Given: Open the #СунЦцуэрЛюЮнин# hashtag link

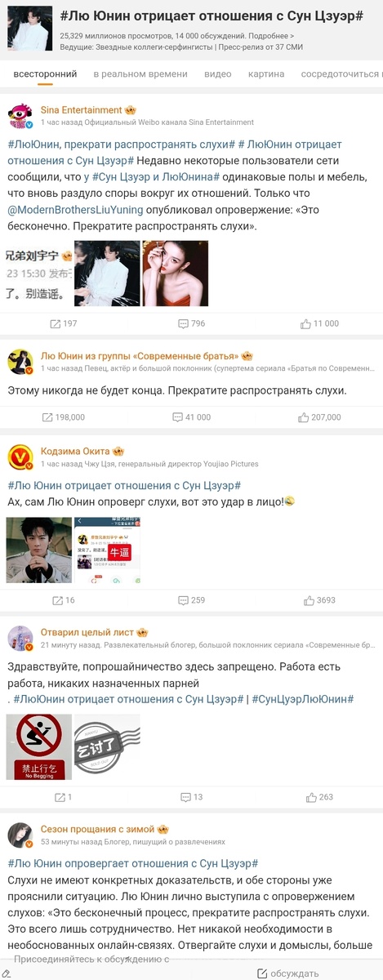Looking at the screenshot, I should (302, 699).
